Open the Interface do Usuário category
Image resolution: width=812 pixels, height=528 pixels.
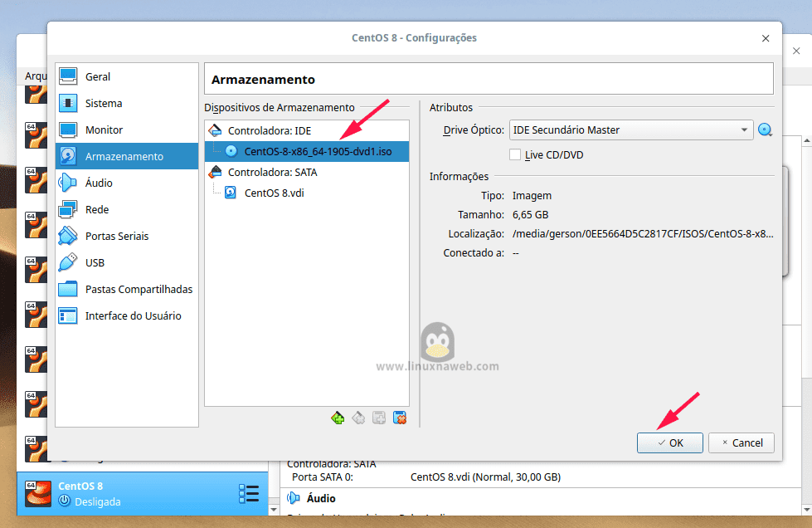click(x=126, y=315)
